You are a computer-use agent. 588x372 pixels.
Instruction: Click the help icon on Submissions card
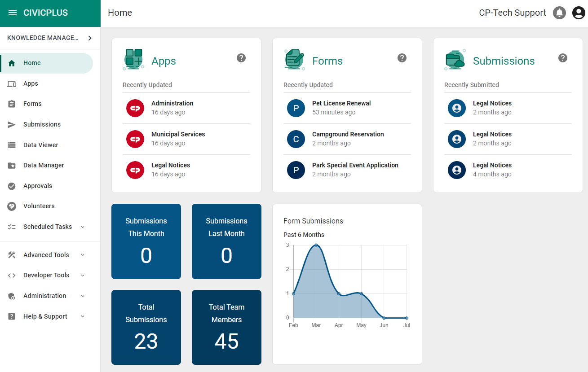(x=563, y=58)
